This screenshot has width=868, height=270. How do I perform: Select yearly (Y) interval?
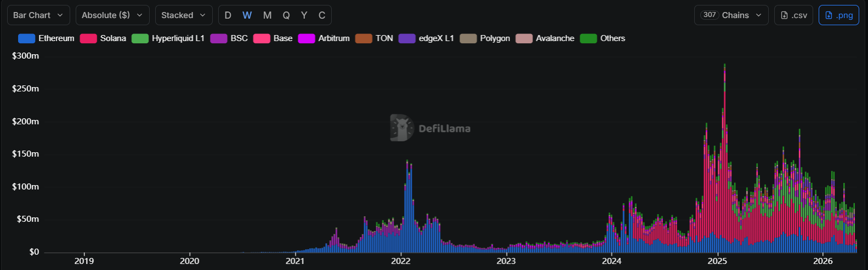(x=304, y=15)
